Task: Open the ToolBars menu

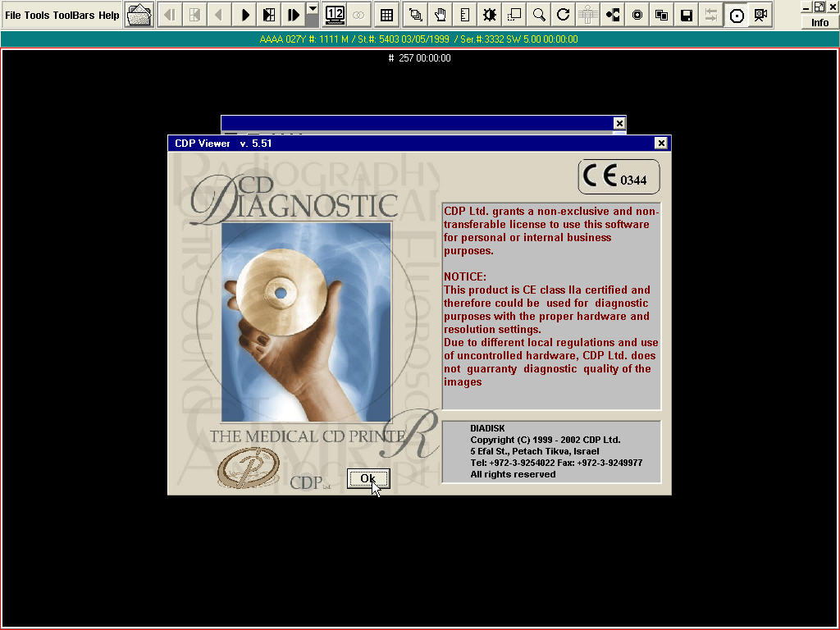Action: (74, 15)
